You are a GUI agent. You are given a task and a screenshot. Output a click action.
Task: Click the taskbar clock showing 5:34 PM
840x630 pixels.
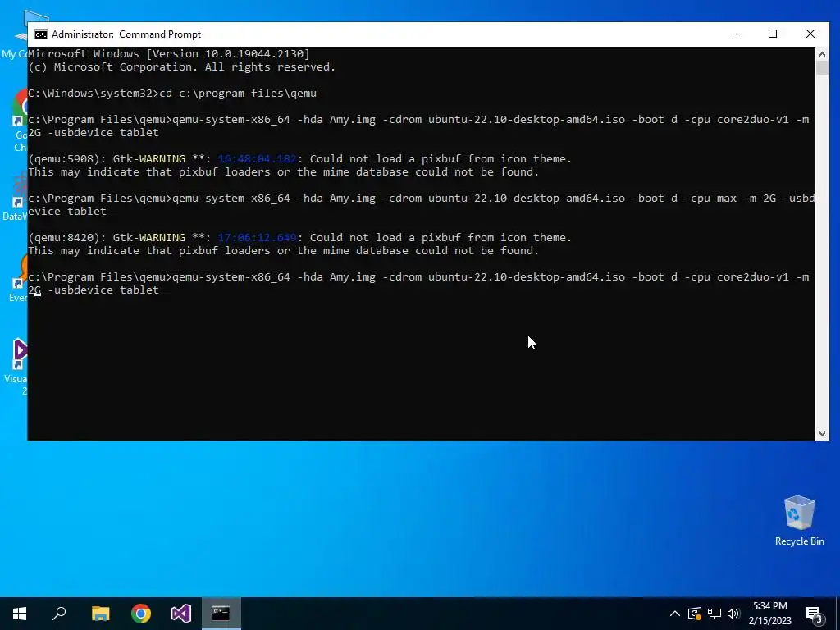[769, 614]
